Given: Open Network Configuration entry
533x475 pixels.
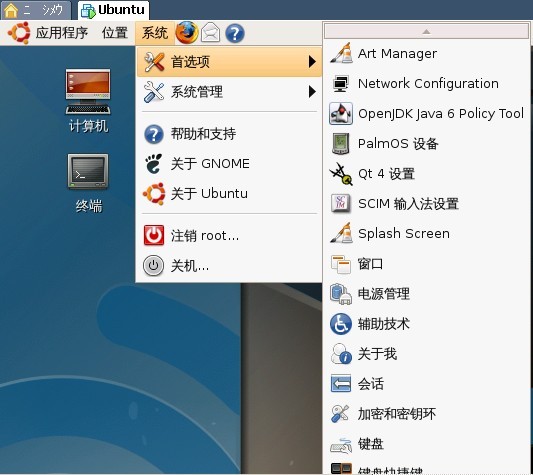Looking at the screenshot, I should pyautogui.click(x=426, y=83).
